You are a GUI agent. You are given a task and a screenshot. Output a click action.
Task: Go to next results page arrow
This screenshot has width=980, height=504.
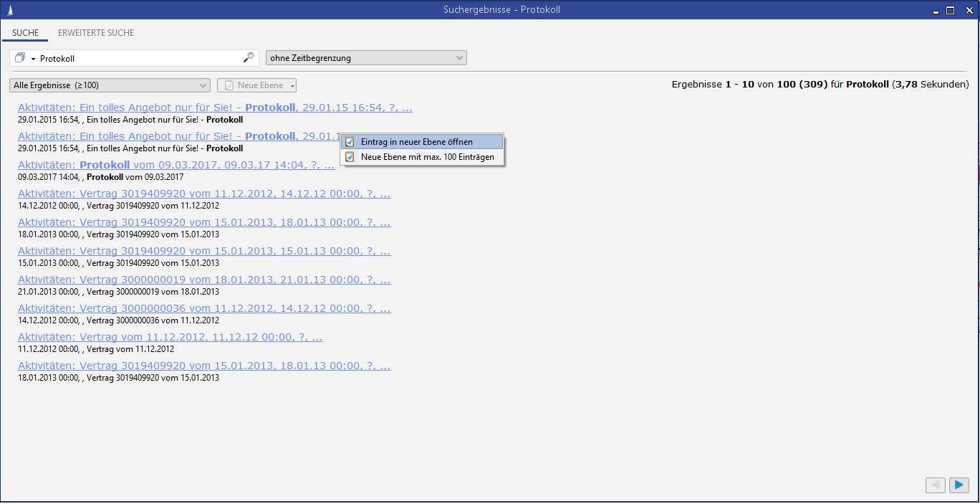pos(959,485)
